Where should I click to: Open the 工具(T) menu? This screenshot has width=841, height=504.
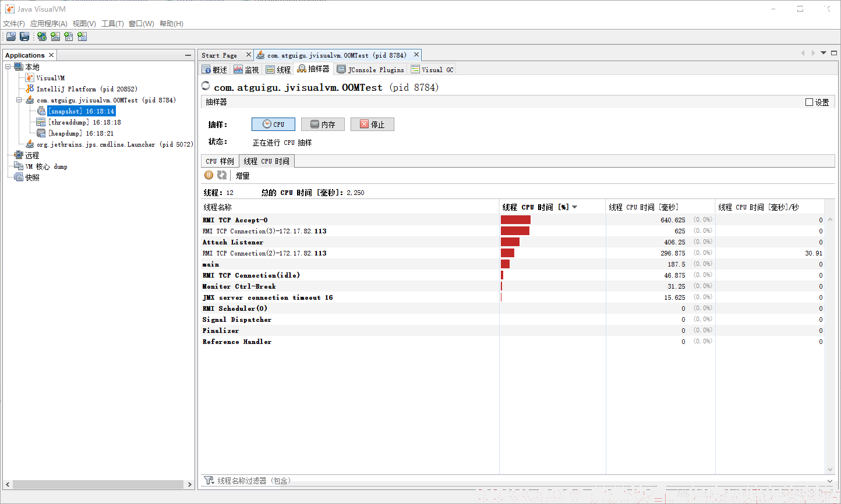pos(112,23)
